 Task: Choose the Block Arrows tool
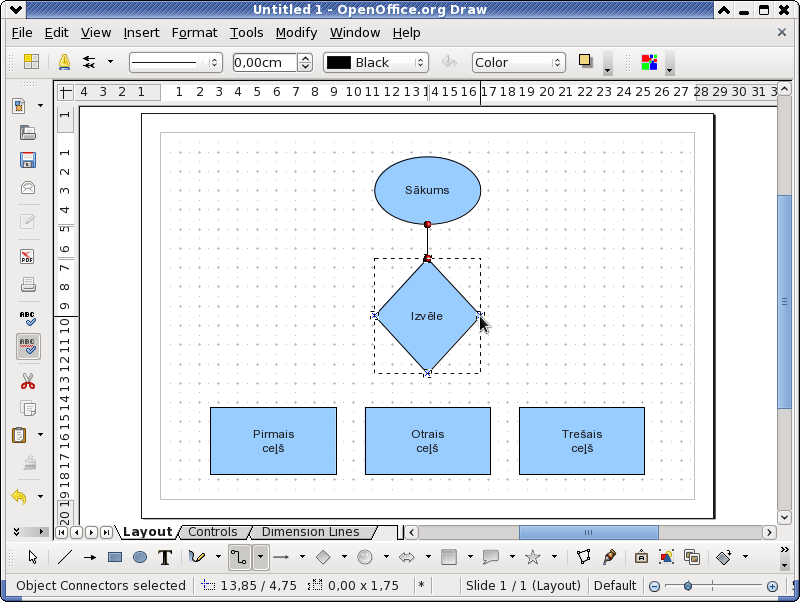(407, 557)
